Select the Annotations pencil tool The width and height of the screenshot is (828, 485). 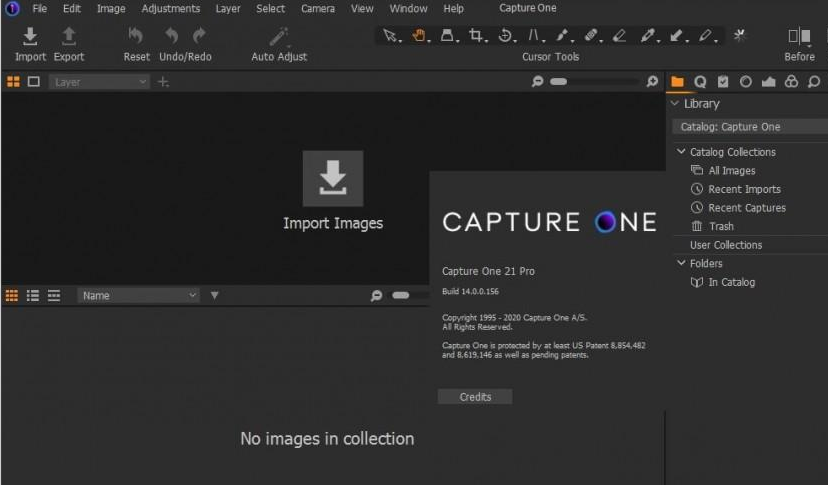[705, 35]
